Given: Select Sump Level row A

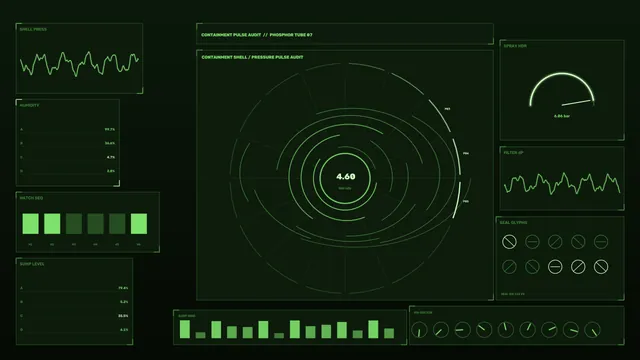Looking at the screenshot, I should pyautogui.click(x=74, y=288).
